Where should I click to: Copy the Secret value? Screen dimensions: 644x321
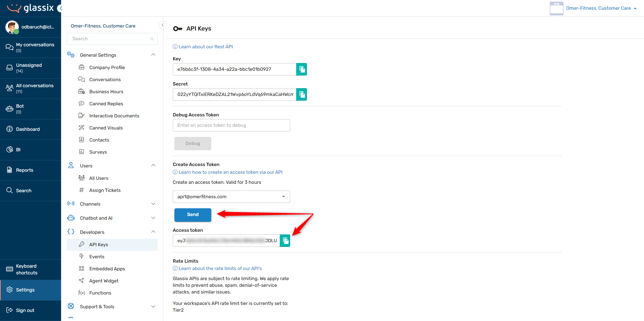click(x=302, y=95)
